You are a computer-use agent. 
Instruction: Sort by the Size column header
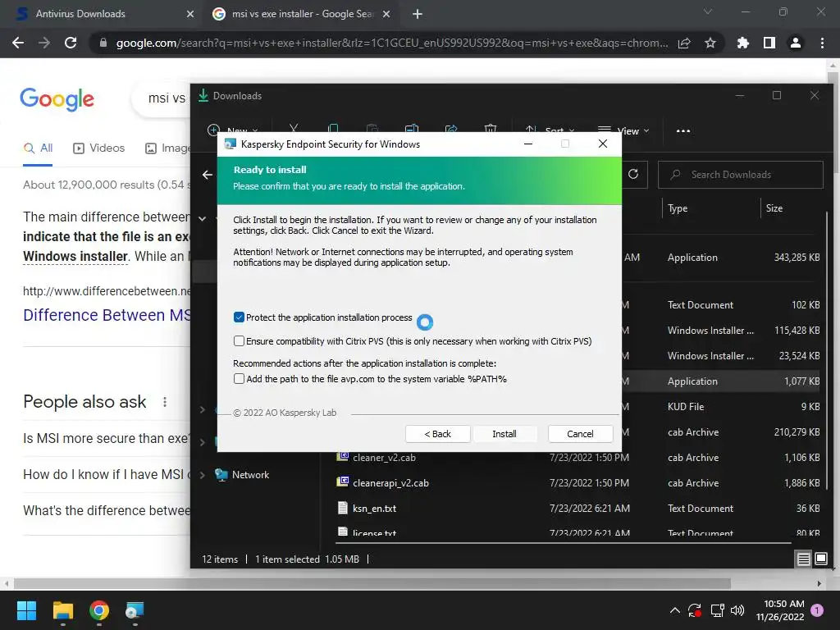[x=774, y=208]
